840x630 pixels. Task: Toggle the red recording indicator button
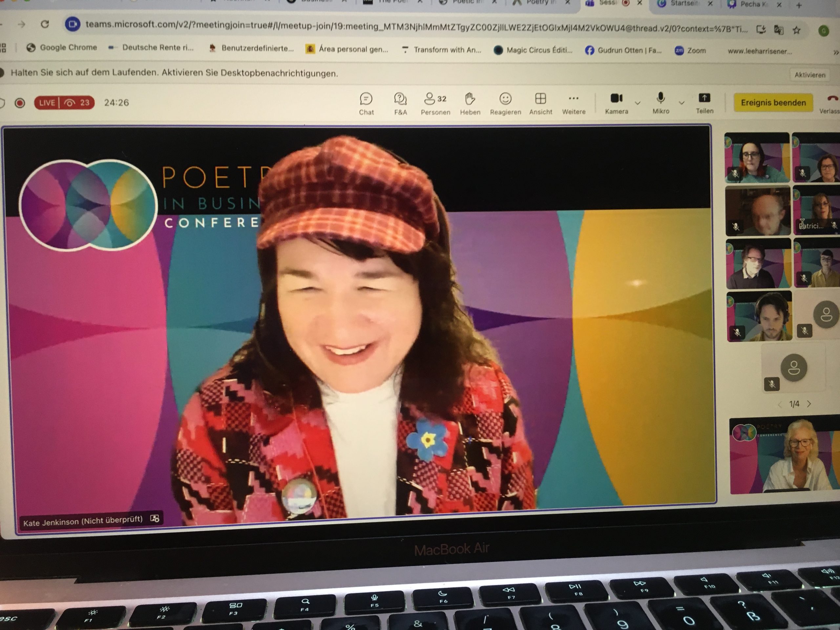(20, 103)
